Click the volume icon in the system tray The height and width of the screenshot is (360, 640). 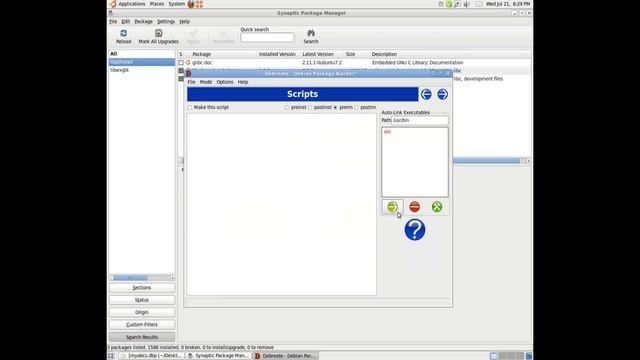[x=467, y=4]
